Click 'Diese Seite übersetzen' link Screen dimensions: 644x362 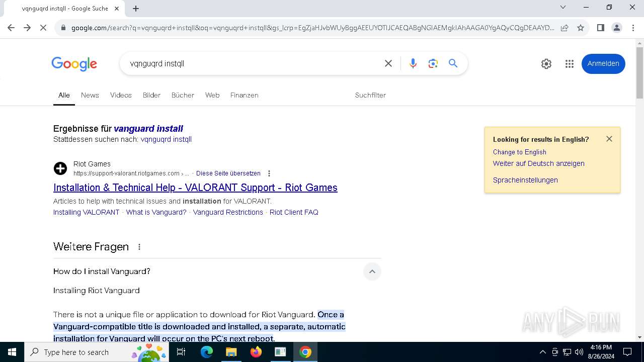tap(228, 173)
